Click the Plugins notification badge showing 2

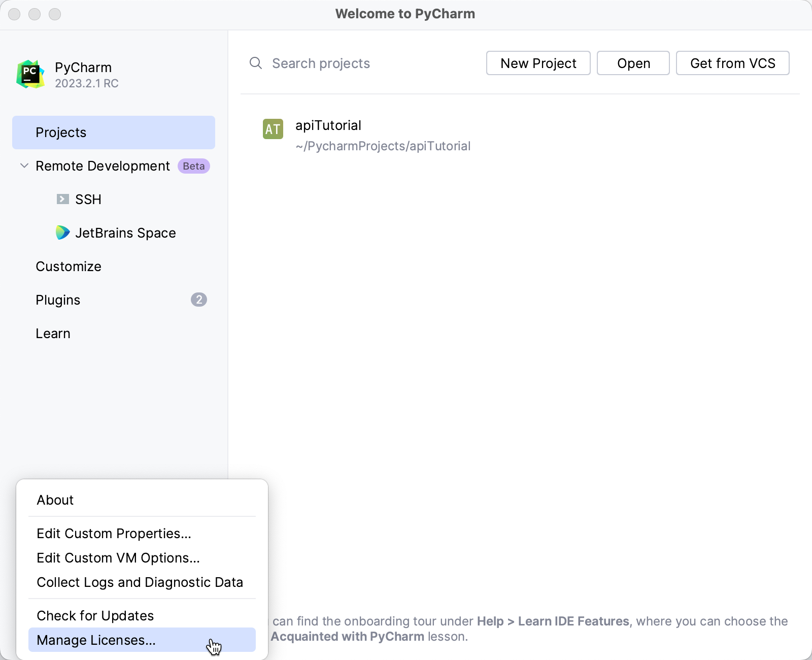[x=199, y=300]
